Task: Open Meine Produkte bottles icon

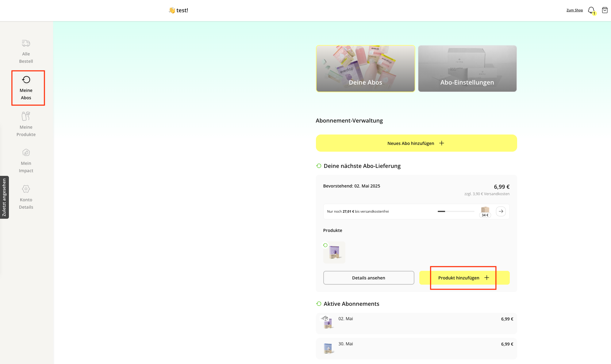Action: (26, 116)
